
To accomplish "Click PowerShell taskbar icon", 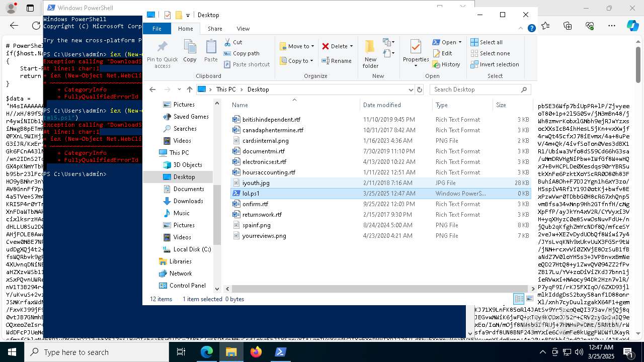I will (281, 352).
